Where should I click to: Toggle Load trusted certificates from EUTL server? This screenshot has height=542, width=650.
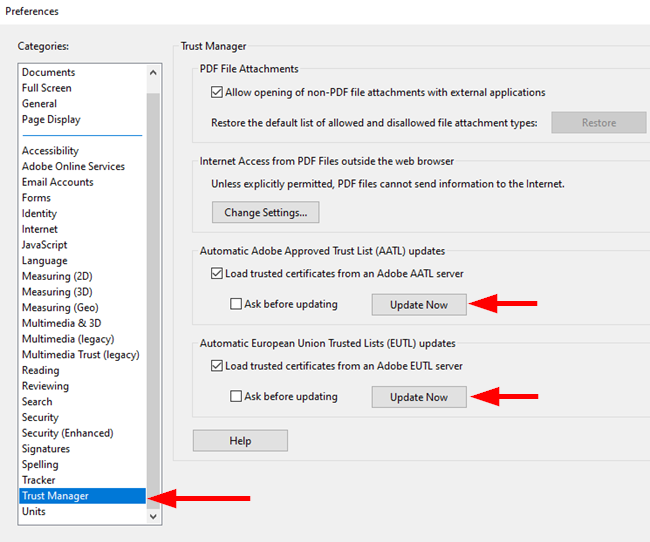[x=216, y=366]
